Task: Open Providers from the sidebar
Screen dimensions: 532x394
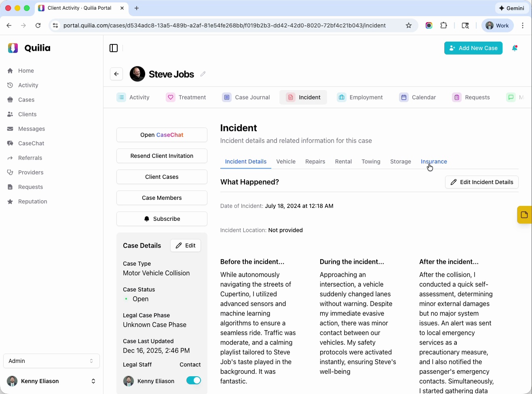Action: click(31, 172)
